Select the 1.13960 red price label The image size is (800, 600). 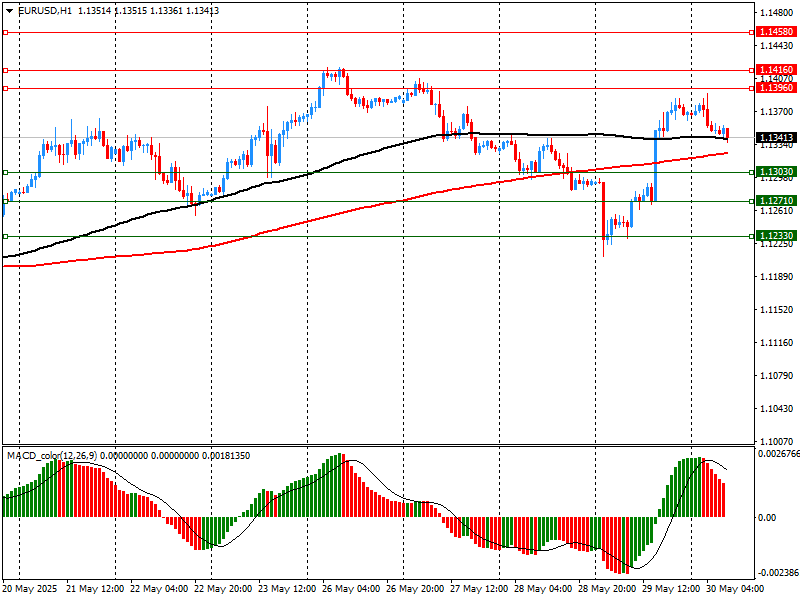tap(776, 88)
